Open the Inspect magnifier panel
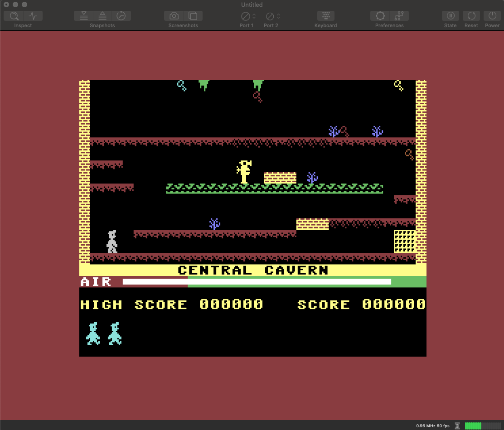 point(14,16)
